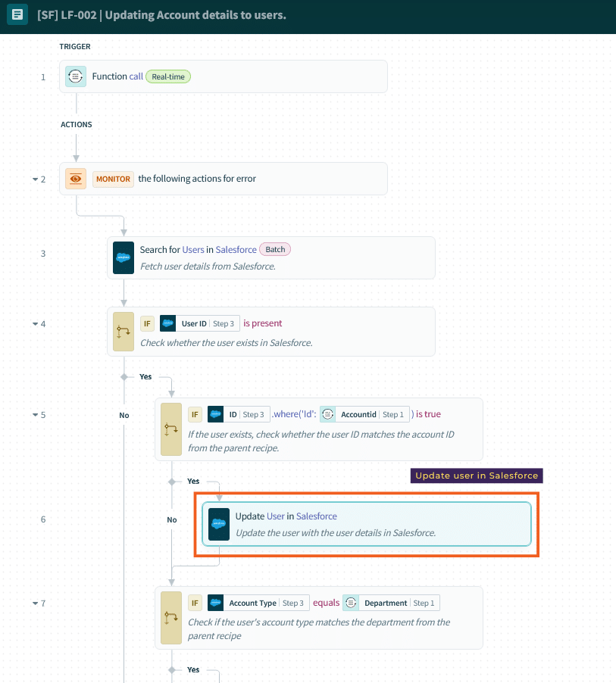
Task: Collapse step 5 IF block
Action: point(36,415)
